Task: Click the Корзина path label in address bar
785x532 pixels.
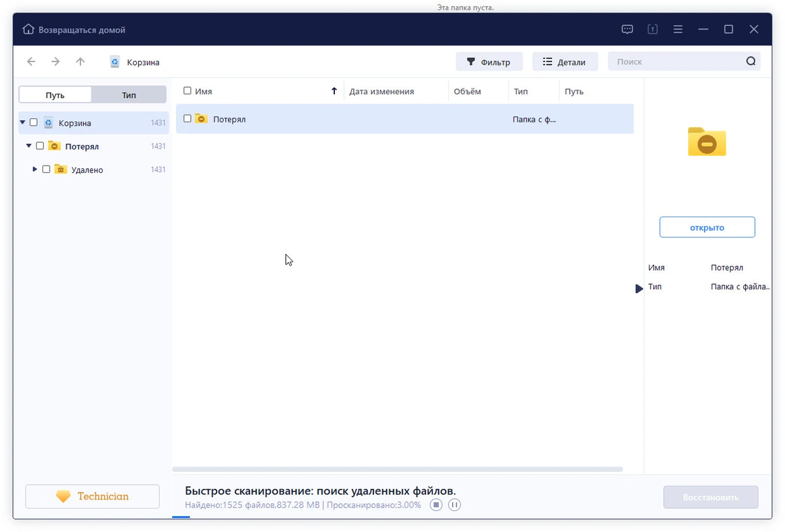Action: 143,63
